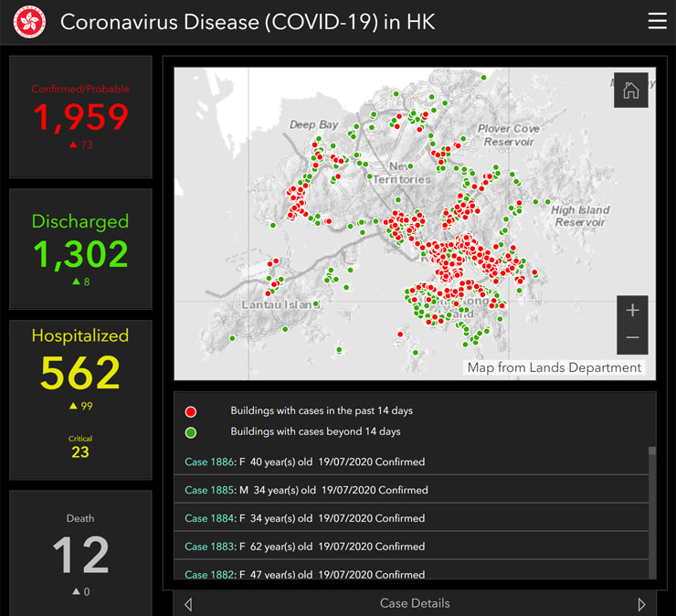Open Case 1882 entry
The image size is (676, 616).
pyautogui.click(x=411, y=570)
